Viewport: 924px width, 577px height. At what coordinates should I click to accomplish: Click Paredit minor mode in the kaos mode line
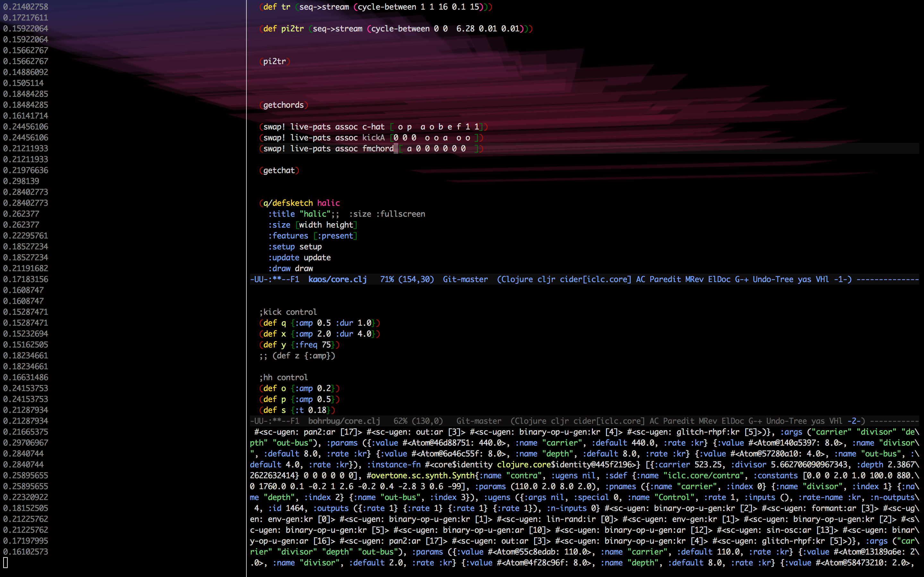pyautogui.click(x=665, y=279)
